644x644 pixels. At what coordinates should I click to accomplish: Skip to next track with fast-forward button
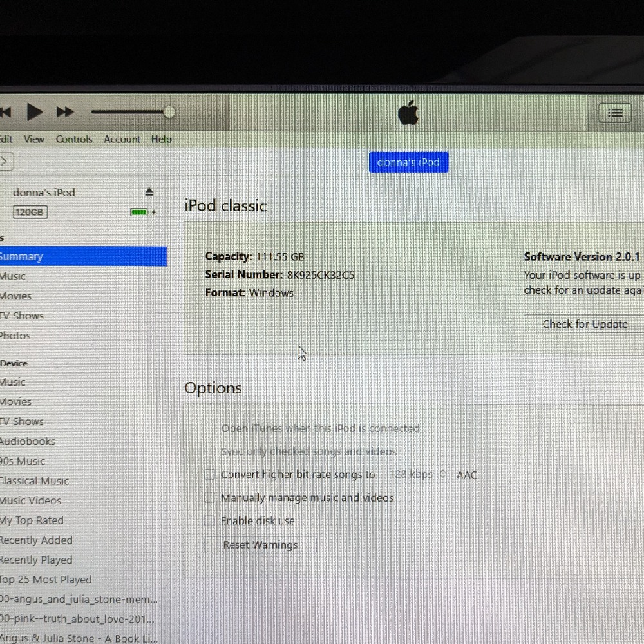(65, 112)
